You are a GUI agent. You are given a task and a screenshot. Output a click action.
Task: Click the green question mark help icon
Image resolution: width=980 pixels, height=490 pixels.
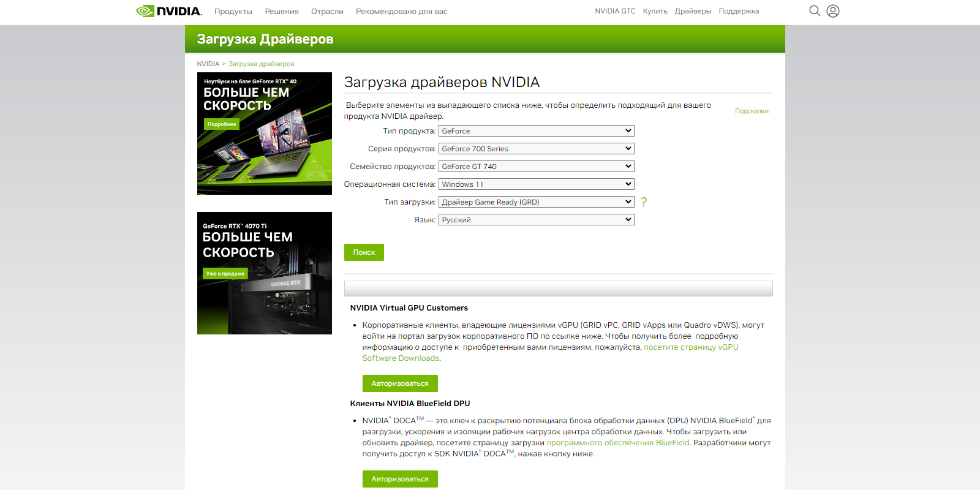click(644, 202)
